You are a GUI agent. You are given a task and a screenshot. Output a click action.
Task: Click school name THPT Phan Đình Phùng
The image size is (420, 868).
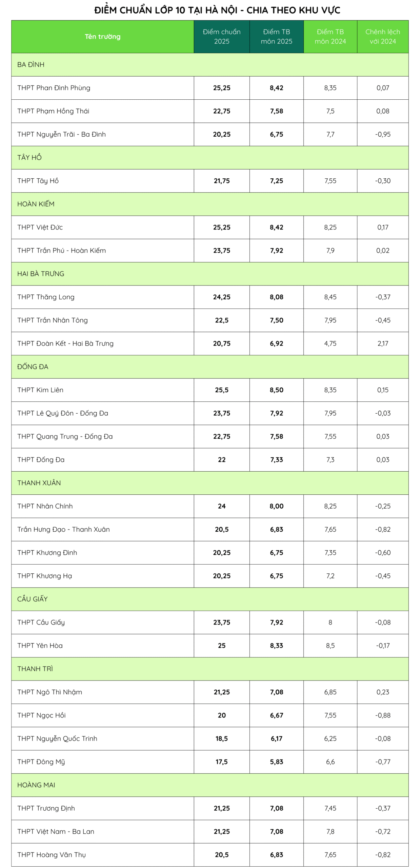click(54, 88)
